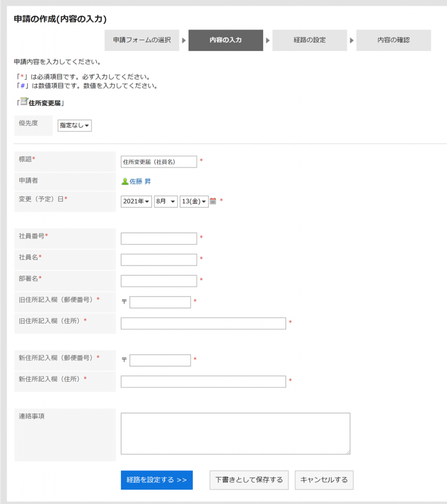
Task: Click the 経路を設定する >> button
Action: tap(157, 480)
